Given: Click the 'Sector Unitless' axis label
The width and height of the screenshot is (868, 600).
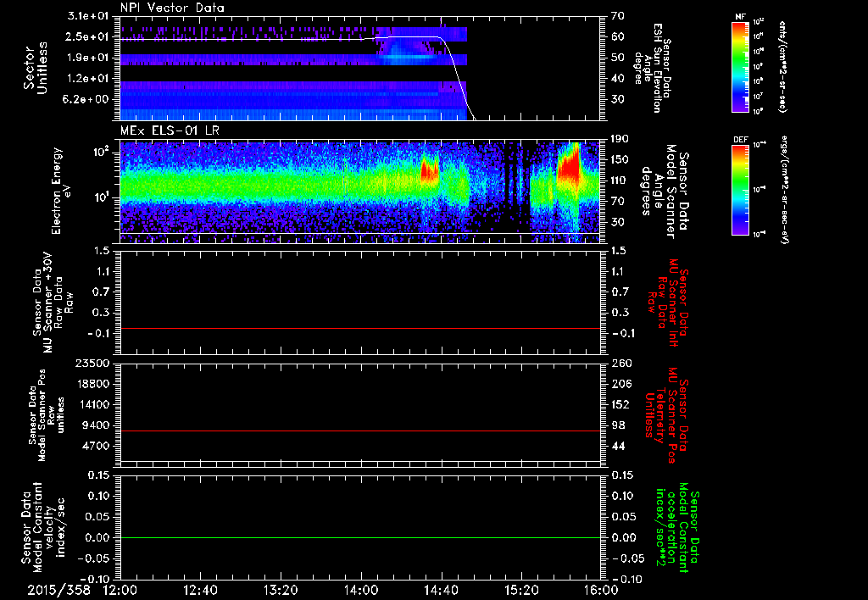Looking at the screenshot, I should pyautogui.click(x=35, y=68).
